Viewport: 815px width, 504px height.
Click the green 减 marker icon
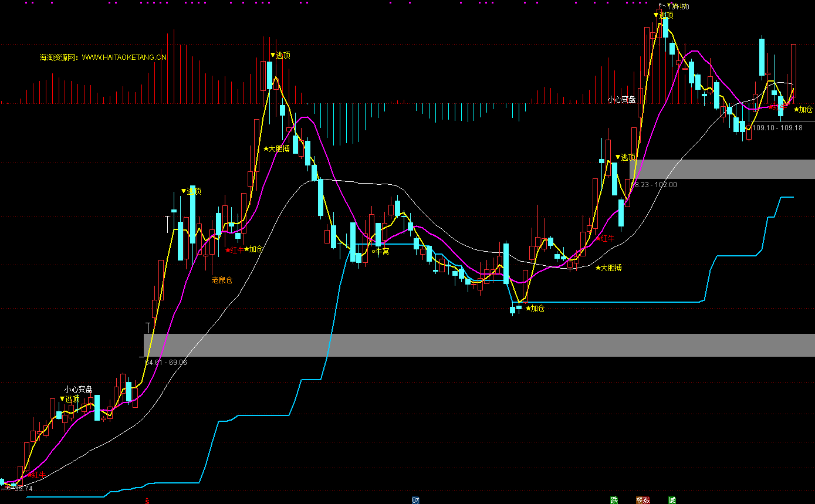pos(672,500)
